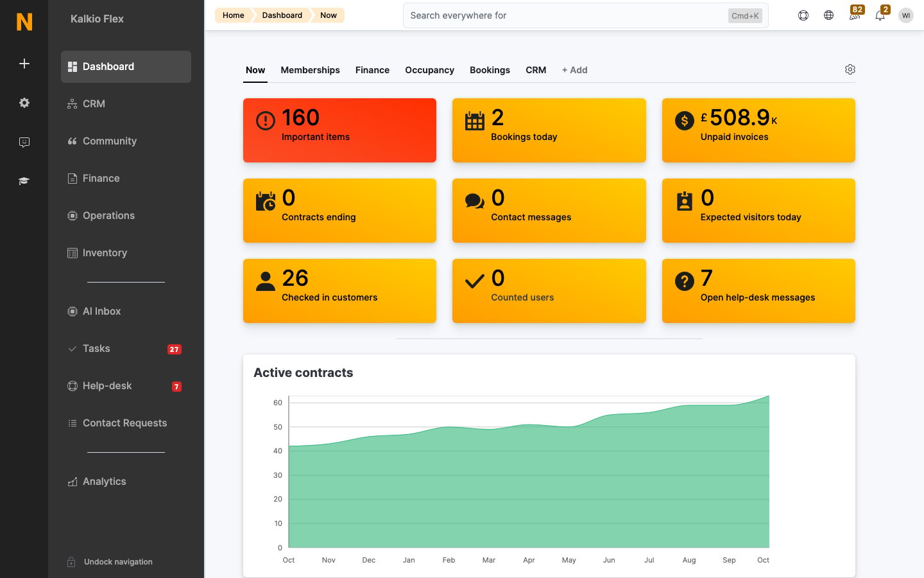This screenshot has width=924, height=578.
Task: Click the badge icon on Expected visitors today
Action: click(x=685, y=201)
